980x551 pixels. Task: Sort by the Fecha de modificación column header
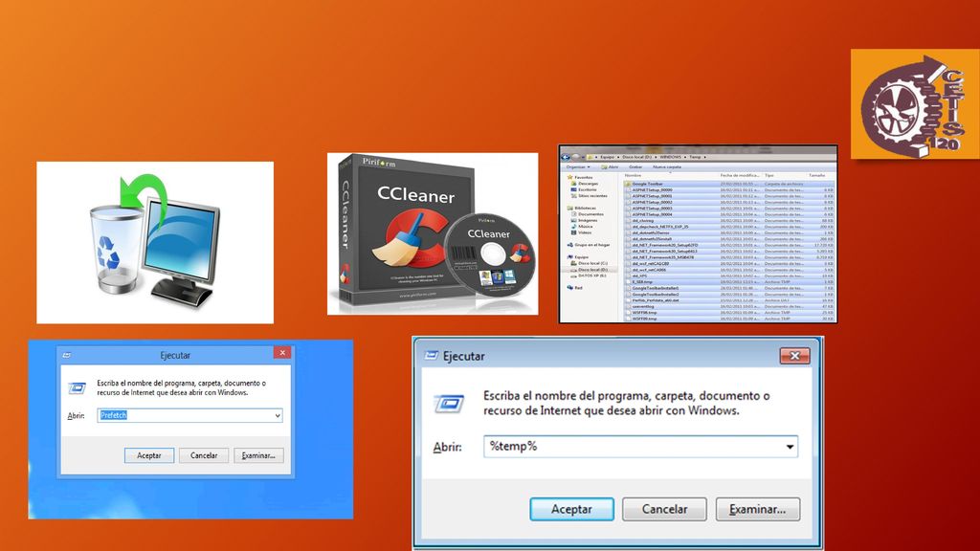740,176
